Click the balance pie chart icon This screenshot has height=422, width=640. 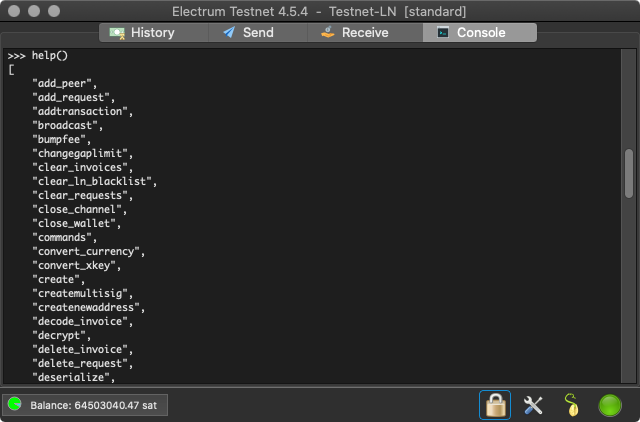15,404
